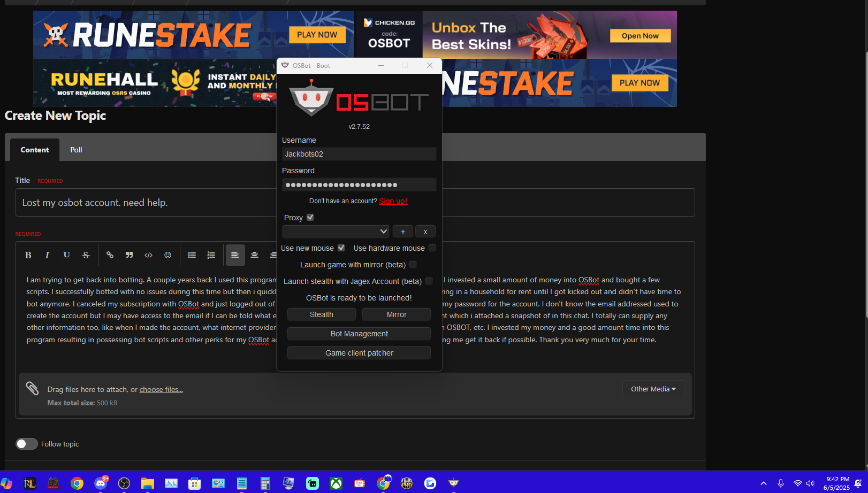Open Chrome from the taskbar
Viewport: 868px width, 493px height.
pyautogui.click(x=77, y=483)
